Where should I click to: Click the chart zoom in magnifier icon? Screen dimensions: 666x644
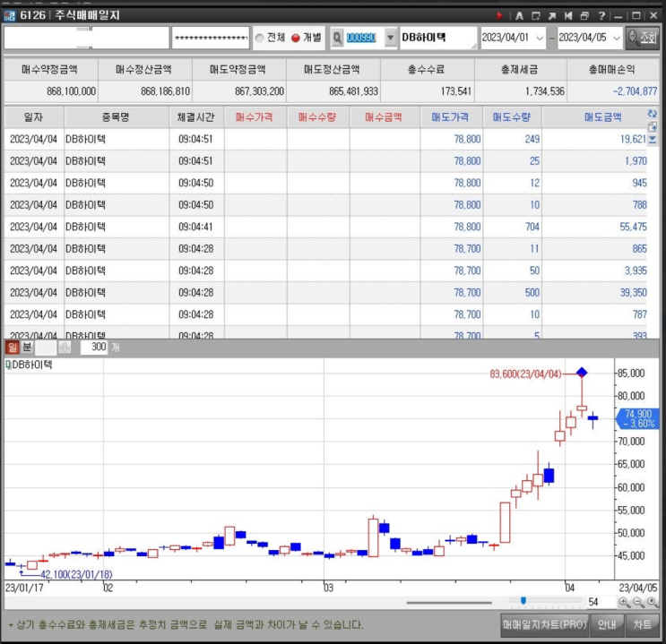coord(624,603)
